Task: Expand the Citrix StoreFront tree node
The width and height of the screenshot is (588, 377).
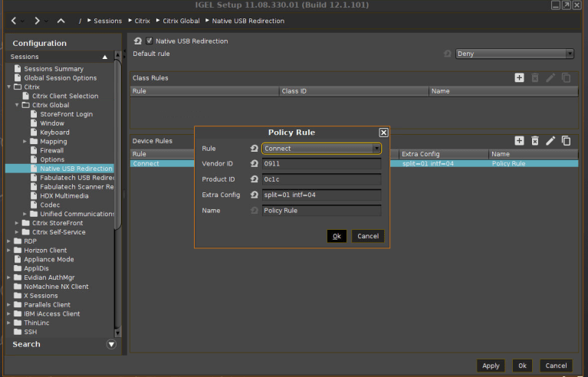Action: click(17, 223)
